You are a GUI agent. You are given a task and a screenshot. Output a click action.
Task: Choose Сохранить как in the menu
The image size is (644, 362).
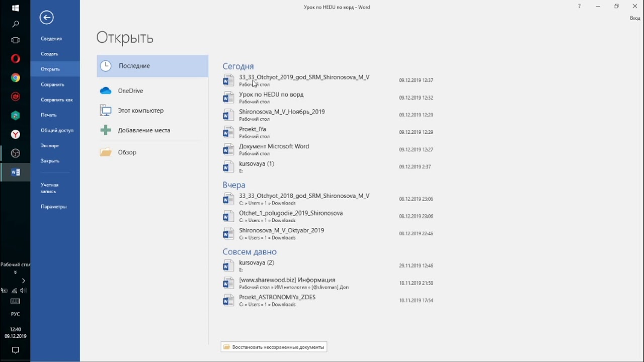coord(55,100)
